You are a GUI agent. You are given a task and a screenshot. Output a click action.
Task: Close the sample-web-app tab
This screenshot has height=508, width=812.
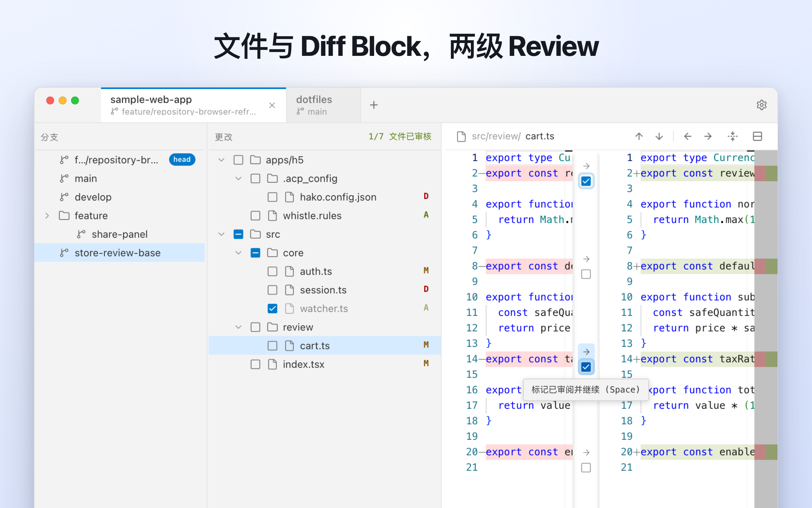[x=272, y=106]
